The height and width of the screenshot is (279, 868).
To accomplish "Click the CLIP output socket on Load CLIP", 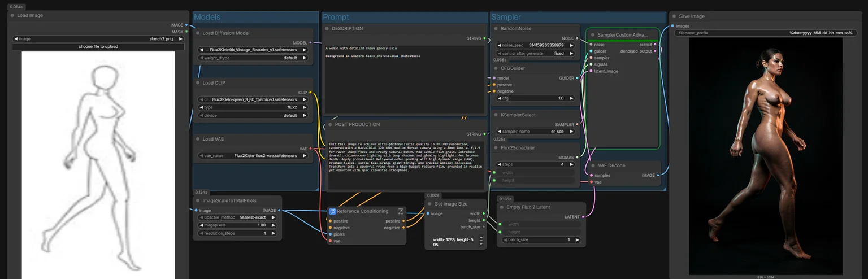I will click(311, 93).
